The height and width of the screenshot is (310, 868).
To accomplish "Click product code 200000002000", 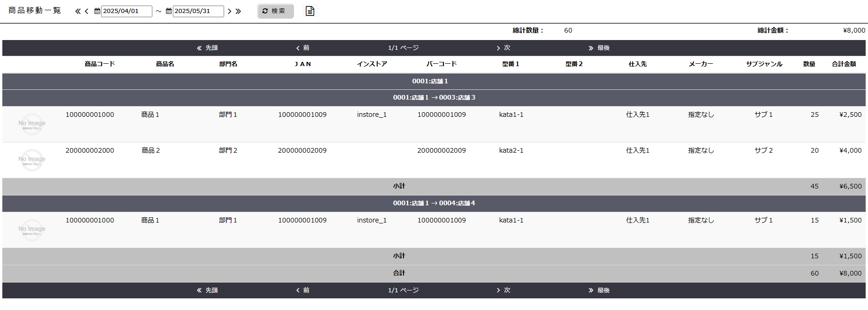I will [x=90, y=150].
